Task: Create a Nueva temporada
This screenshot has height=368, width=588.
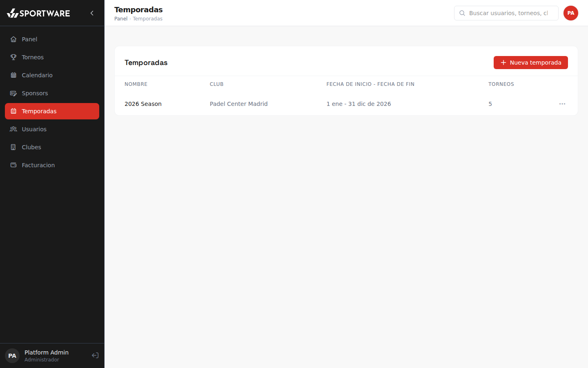Action: 531,63
